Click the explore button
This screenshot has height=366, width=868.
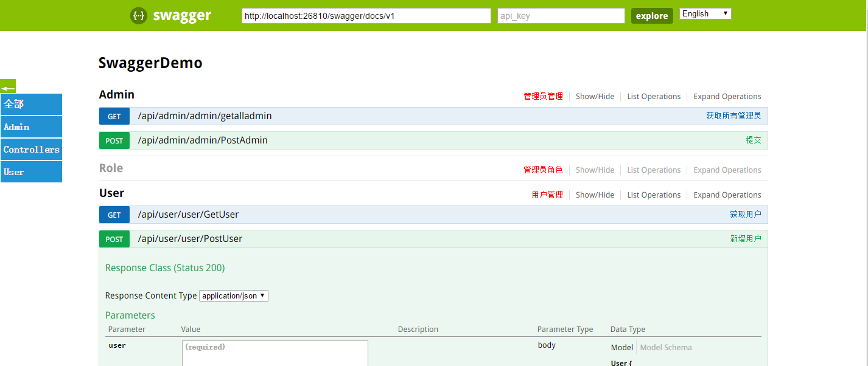pos(652,16)
